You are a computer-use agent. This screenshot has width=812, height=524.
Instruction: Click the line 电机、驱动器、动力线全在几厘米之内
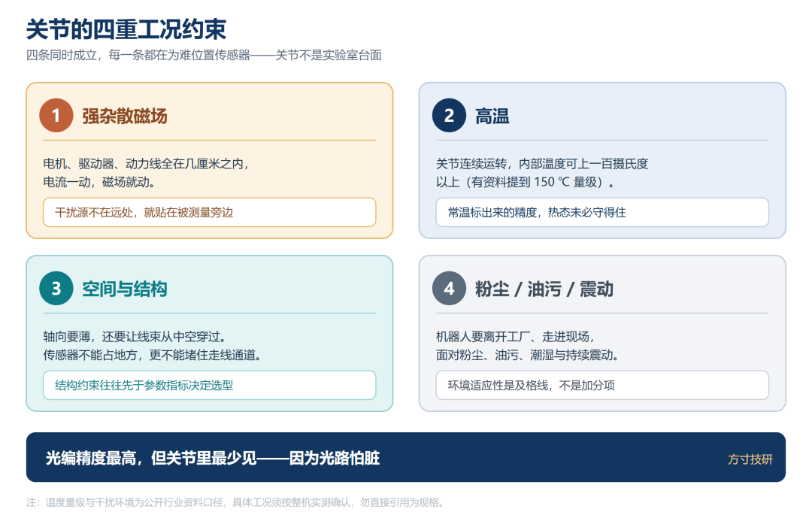pos(146,164)
